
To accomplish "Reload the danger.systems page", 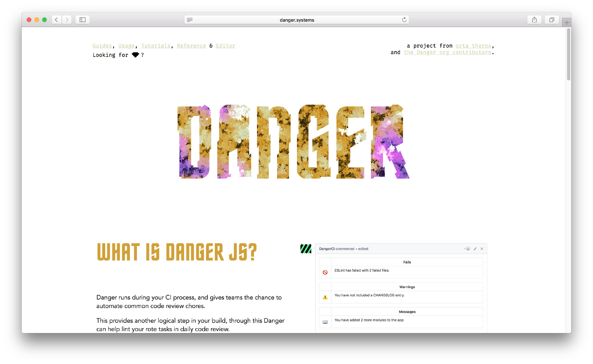I will pos(404,20).
